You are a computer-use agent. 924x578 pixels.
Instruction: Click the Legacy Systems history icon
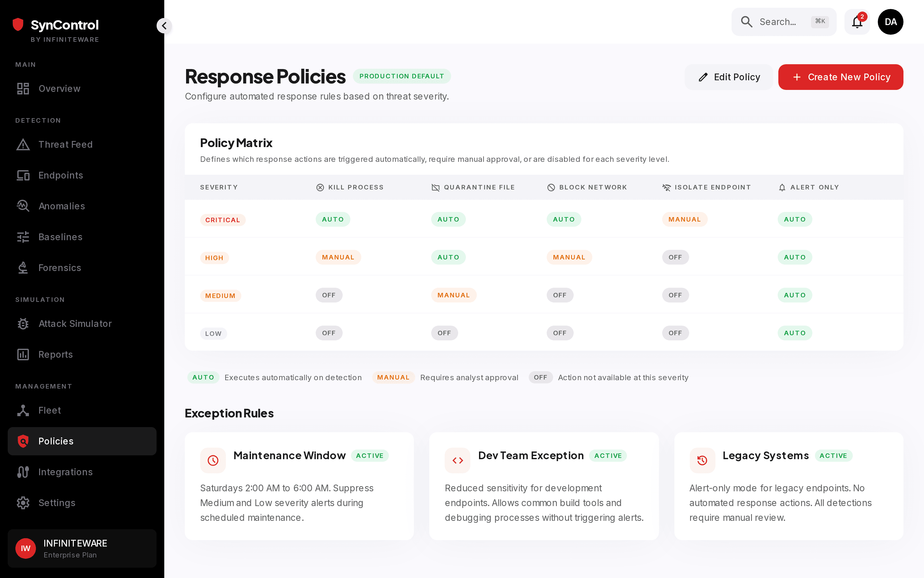(x=702, y=460)
